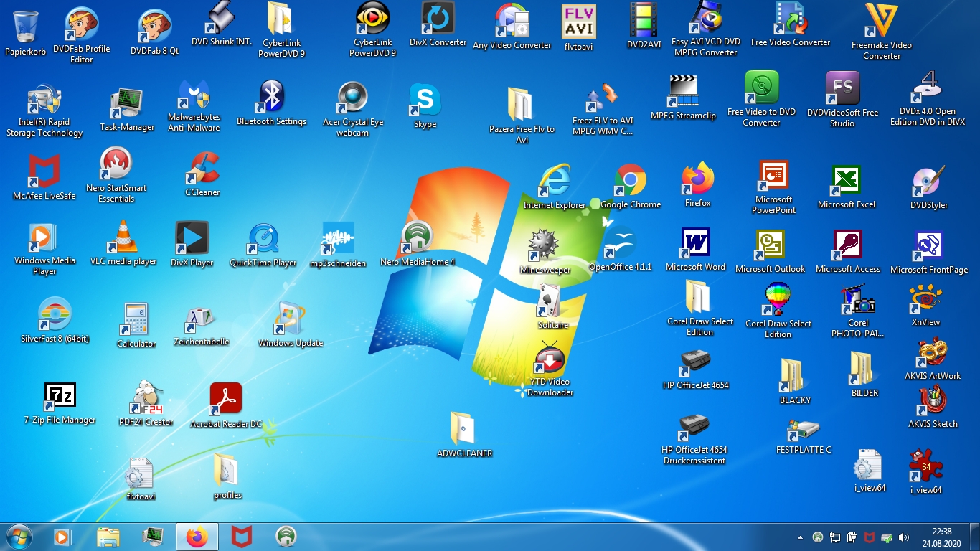The width and height of the screenshot is (980, 551).
Task: Open Microsoft Excel
Action: click(847, 179)
